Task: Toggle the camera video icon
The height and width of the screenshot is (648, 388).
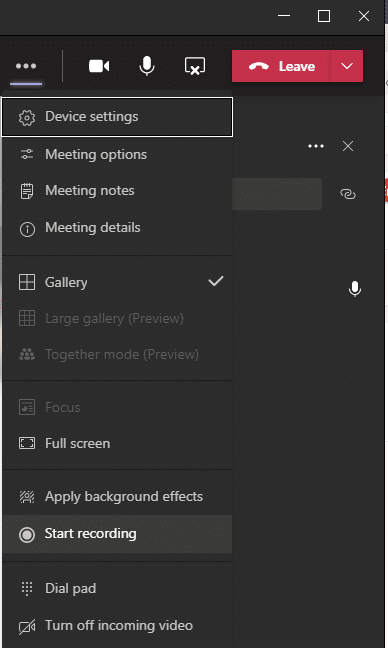Action: click(x=99, y=66)
